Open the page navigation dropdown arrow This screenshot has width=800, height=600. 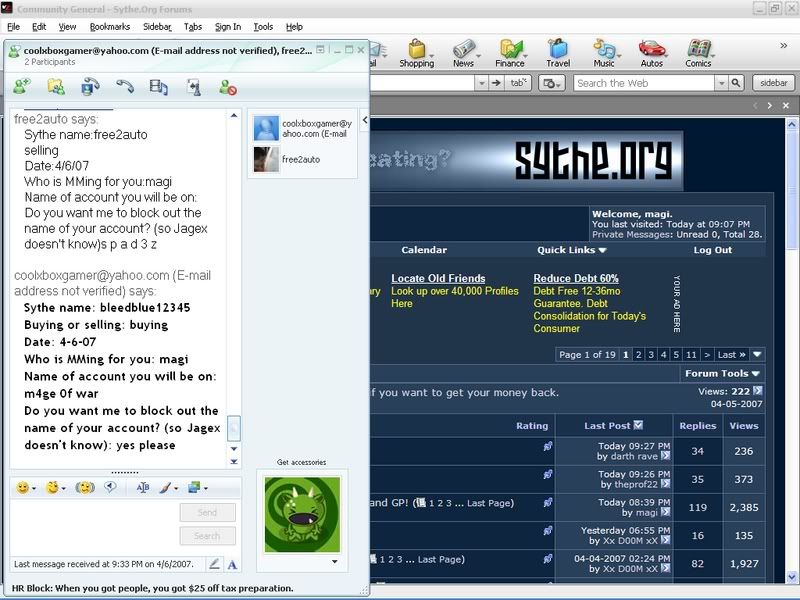[757, 355]
